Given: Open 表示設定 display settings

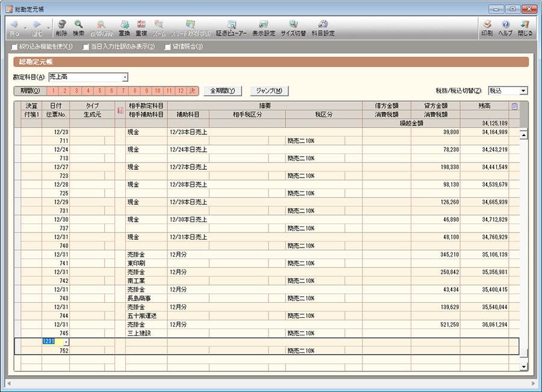Looking at the screenshot, I should (x=263, y=28).
